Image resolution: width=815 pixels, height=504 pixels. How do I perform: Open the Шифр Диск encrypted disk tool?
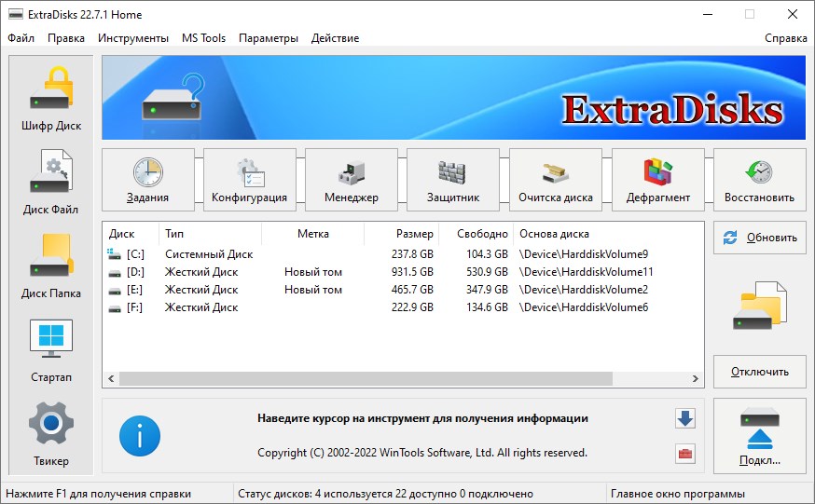tap(51, 99)
